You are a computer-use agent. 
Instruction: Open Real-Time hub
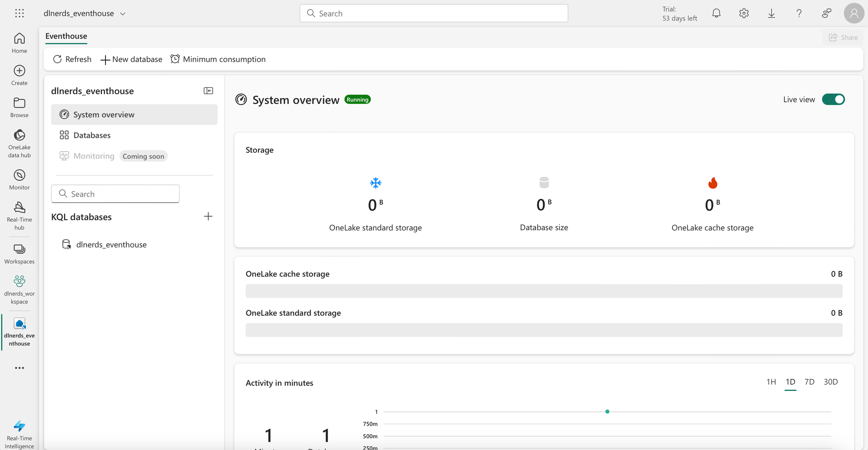[20, 216]
